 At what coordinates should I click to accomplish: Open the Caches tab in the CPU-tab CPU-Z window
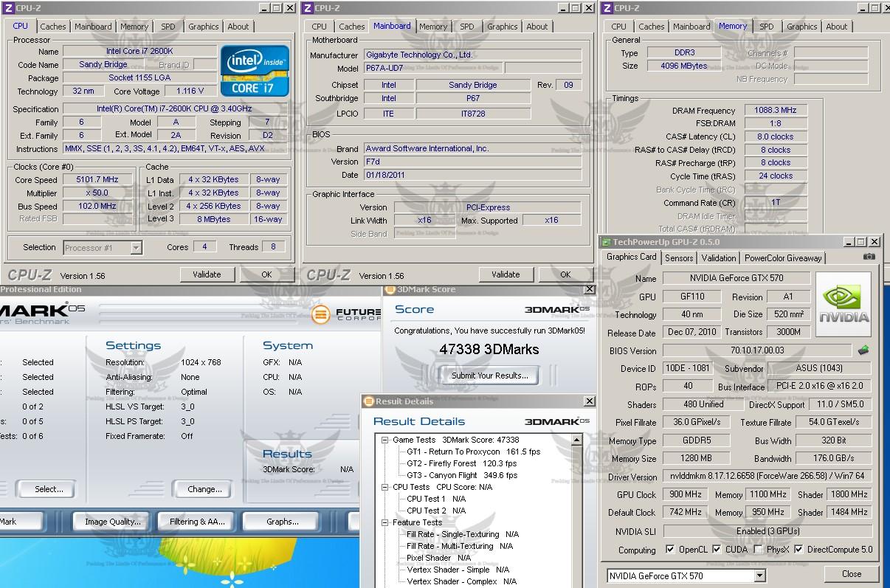pos(53,27)
